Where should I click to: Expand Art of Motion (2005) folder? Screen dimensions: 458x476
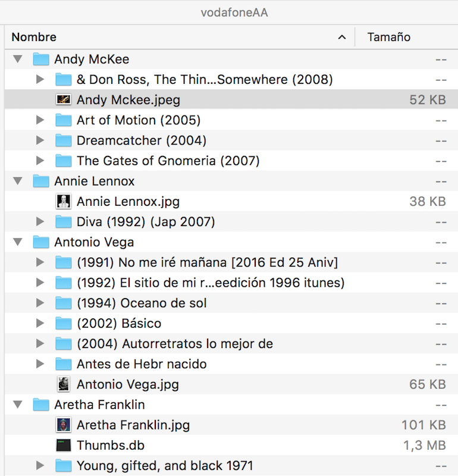pyautogui.click(x=40, y=120)
